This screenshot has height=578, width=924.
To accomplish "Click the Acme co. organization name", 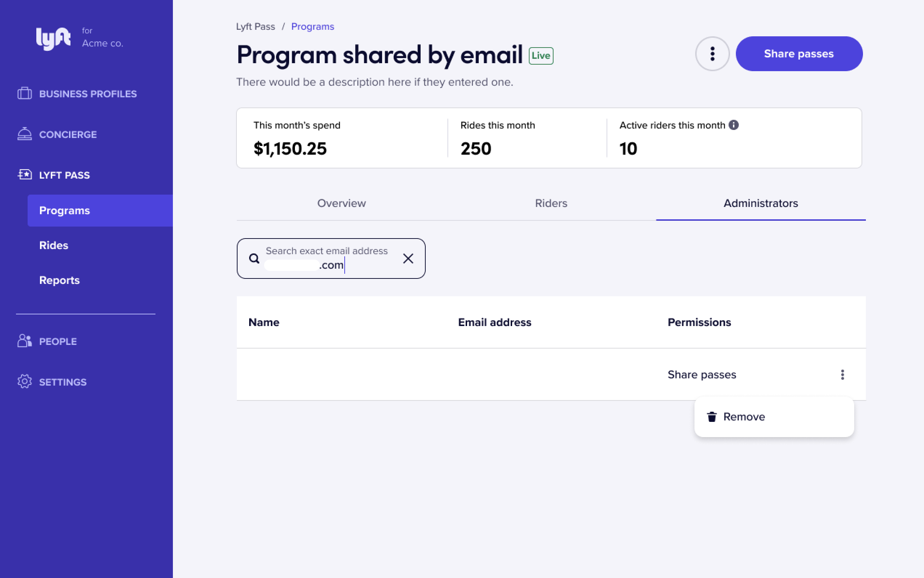I will tap(102, 43).
